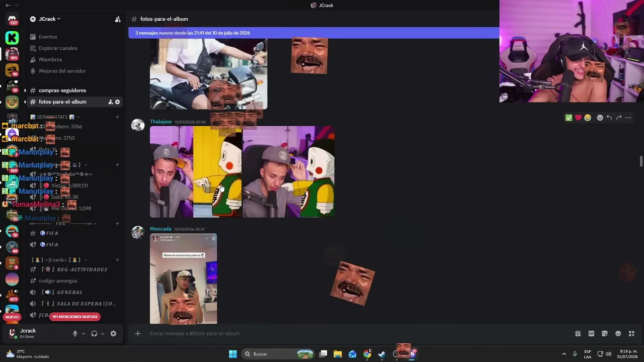Collapse the FIFA category
Screen dimensions: 644x362
[x=63, y=224]
